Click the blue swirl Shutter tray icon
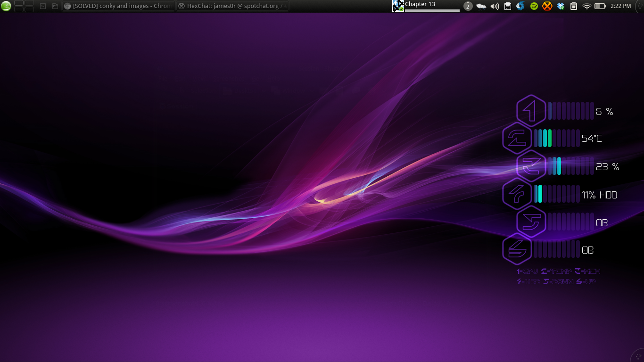644x362 pixels. 520,6
